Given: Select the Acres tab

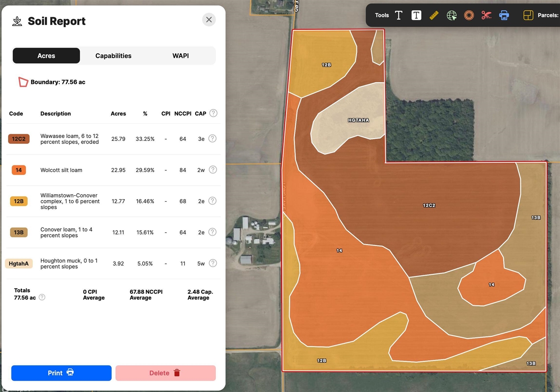Looking at the screenshot, I should tap(46, 56).
